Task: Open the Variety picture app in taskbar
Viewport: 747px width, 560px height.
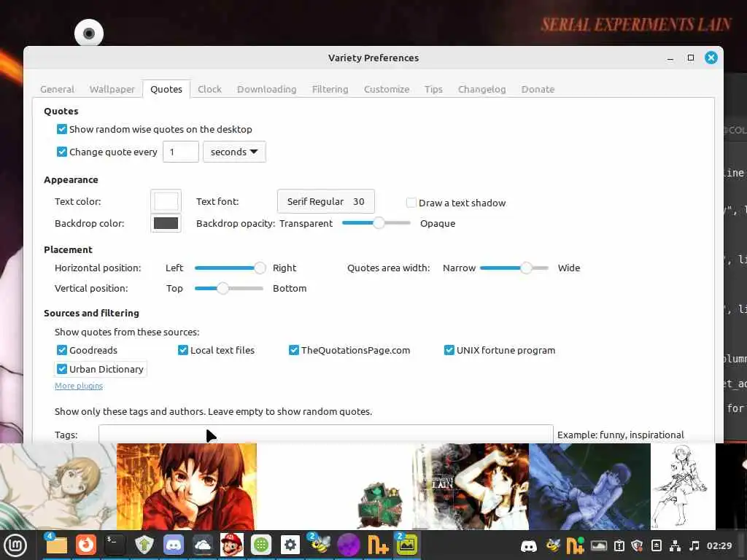Action: point(407,545)
